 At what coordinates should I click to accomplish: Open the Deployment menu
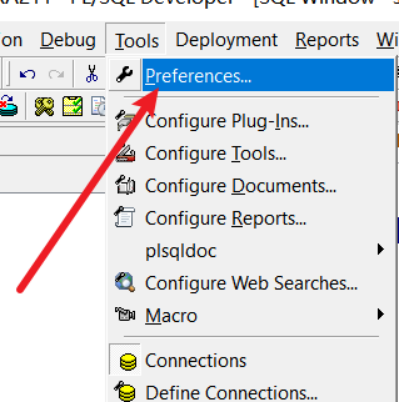pos(226,41)
